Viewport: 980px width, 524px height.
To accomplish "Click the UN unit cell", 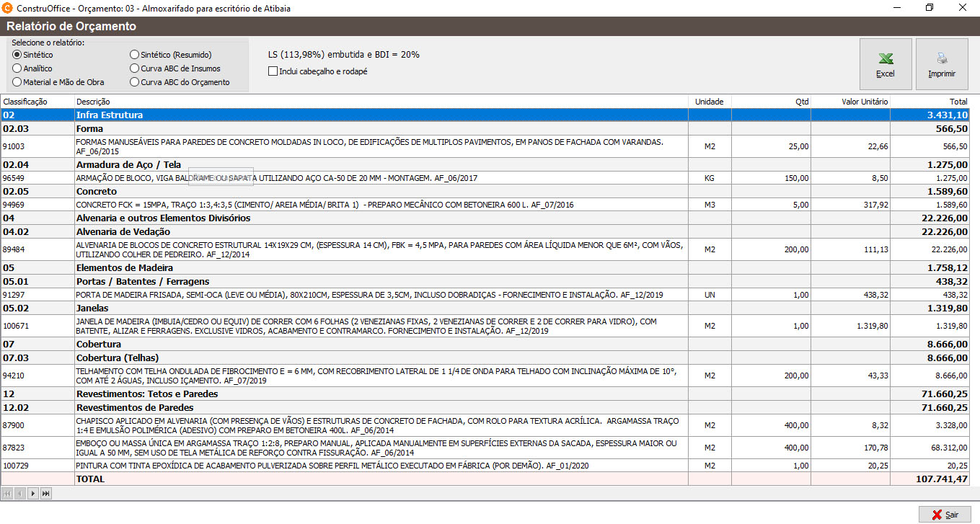I will tap(710, 295).
